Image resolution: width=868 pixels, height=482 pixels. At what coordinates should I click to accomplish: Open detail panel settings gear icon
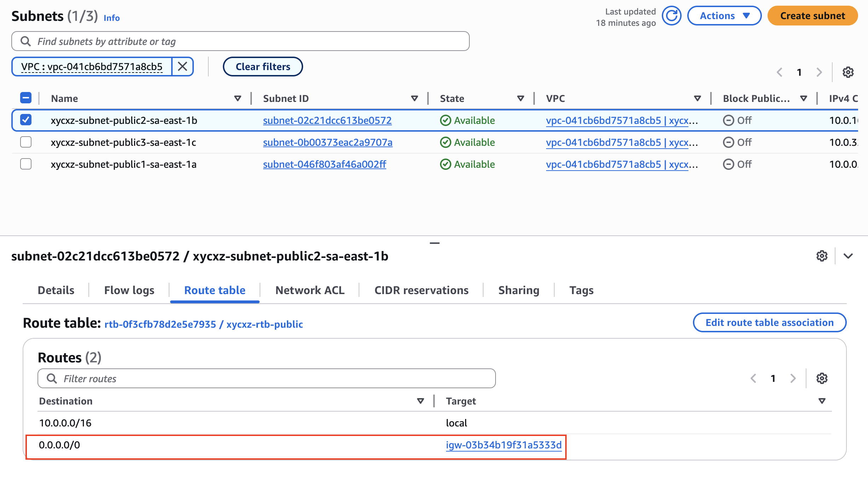[822, 256]
